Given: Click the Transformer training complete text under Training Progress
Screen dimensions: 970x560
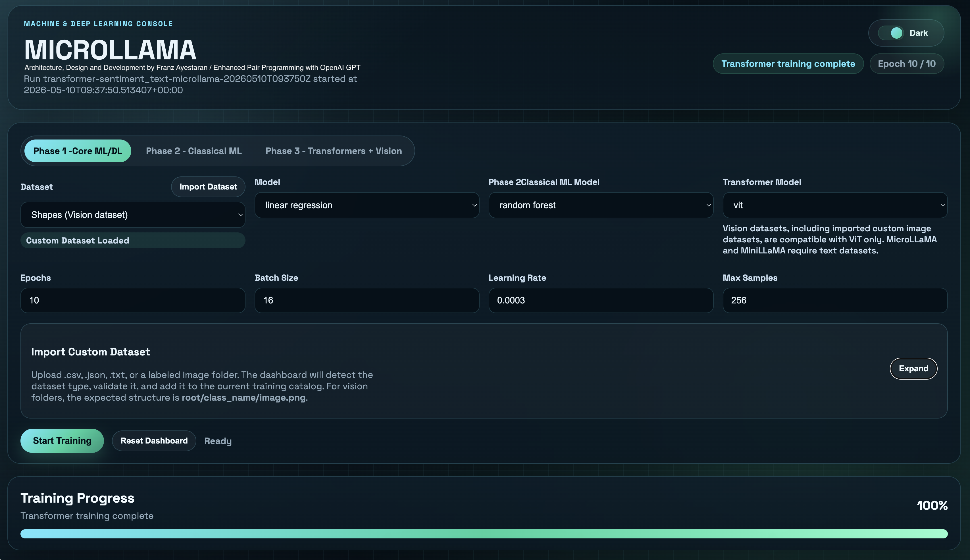Looking at the screenshot, I should (87, 516).
